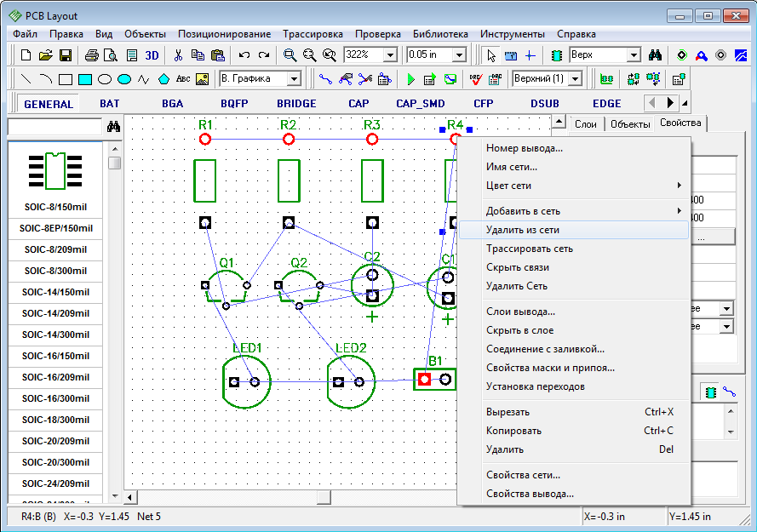Open the BGA library tab
757x532 pixels.
(x=172, y=104)
